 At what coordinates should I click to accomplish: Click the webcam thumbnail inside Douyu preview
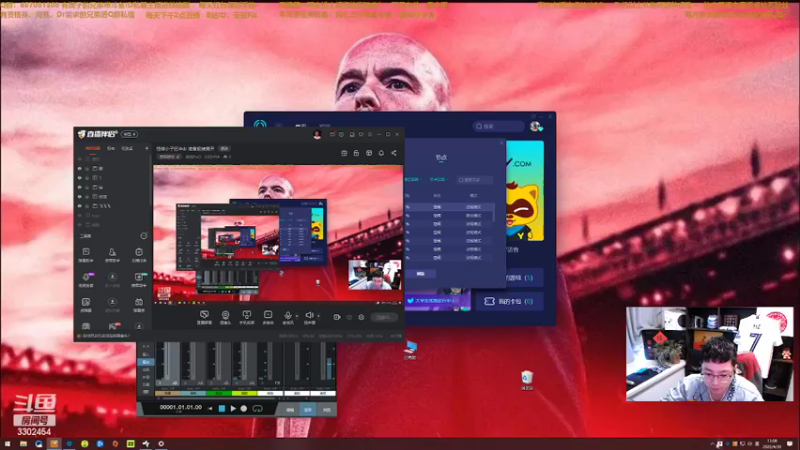(x=374, y=274)
